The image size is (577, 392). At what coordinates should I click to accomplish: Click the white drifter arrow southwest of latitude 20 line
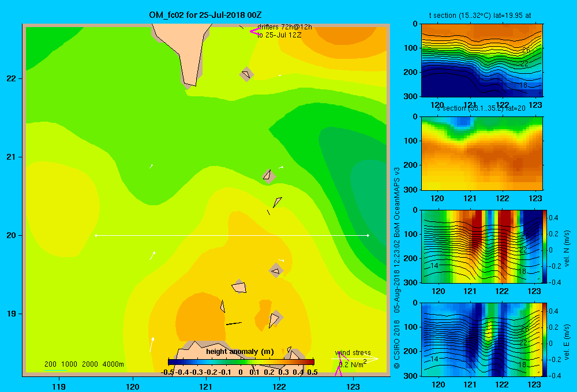152,255
